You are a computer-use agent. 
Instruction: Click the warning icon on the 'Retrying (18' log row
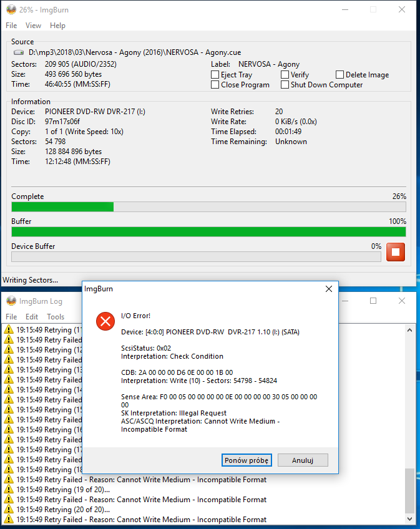tap(9, 469)
